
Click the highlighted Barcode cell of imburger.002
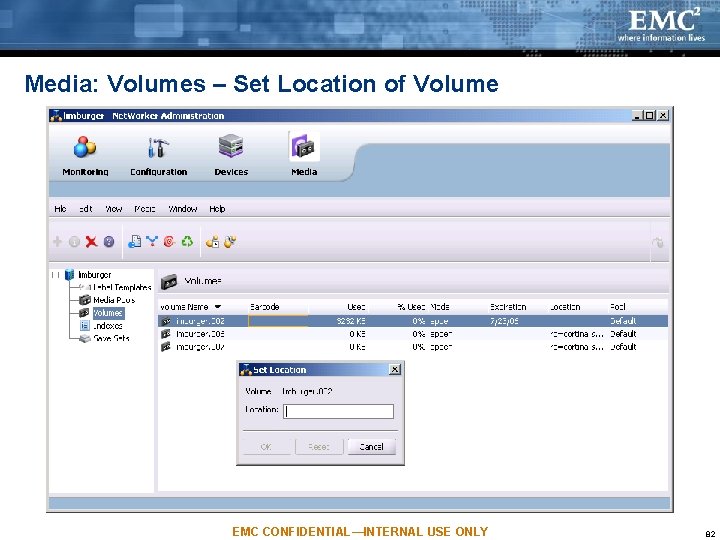coord(278,321)
